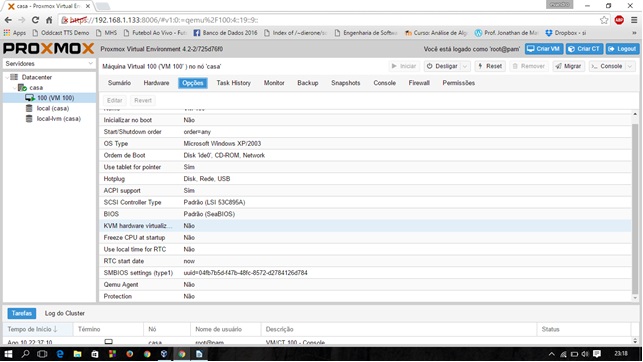Click the Reset VM button
This screenshot has width=643, height=362.
[x=490, y=66]
